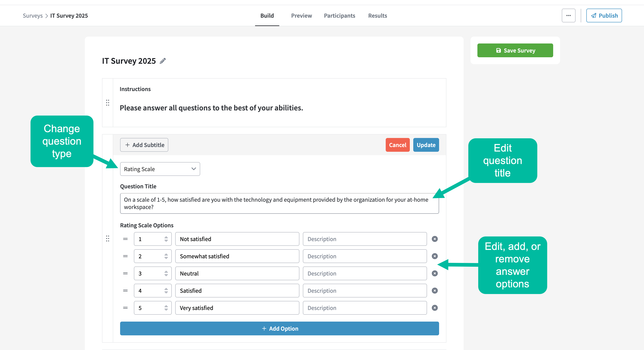Click the Question Title text field
The width and height of the screenshot is (644, 350).
(279, 203)
